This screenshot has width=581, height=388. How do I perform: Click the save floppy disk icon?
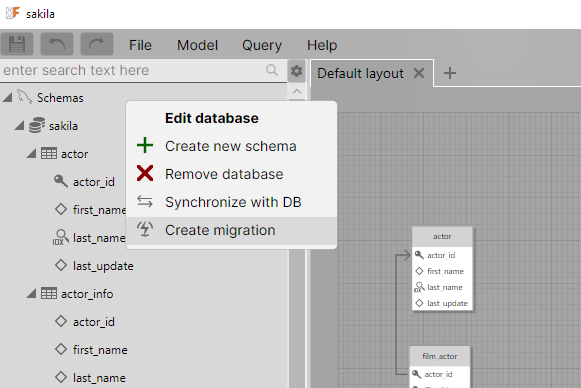tap(17, 44)
